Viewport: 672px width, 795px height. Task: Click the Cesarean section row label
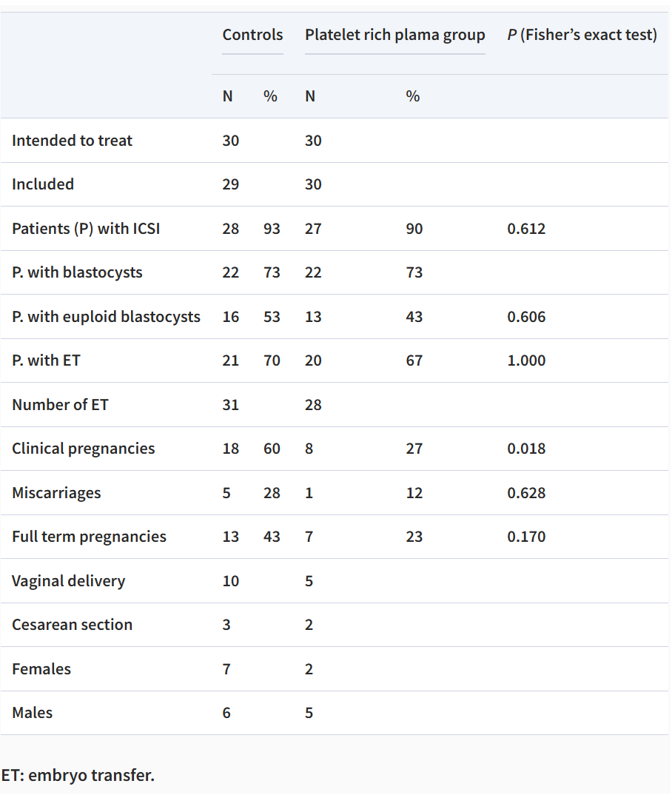[72, 625]
